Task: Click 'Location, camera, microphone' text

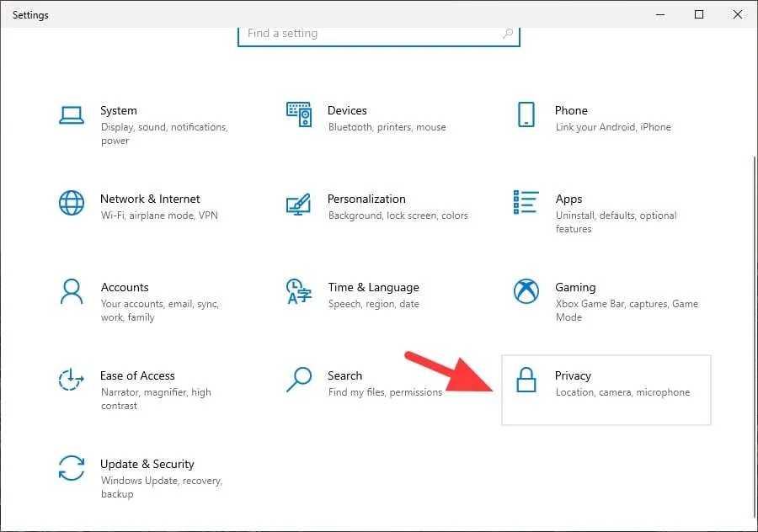Action: click(x=622, y=392)
